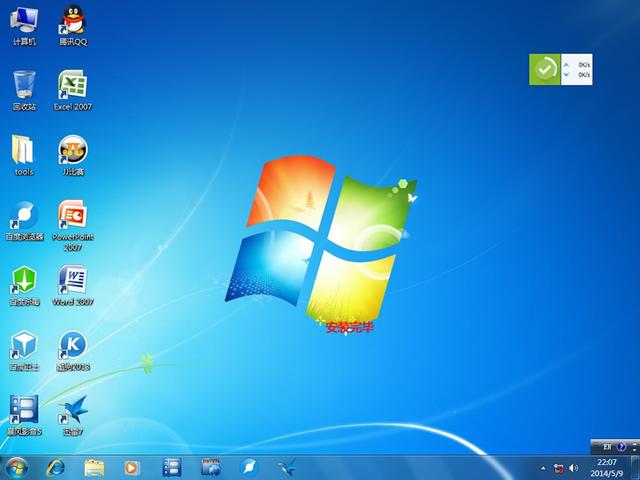Show hidden system tray icons
This screenshot has width=640, height=480.
point(543,469)
